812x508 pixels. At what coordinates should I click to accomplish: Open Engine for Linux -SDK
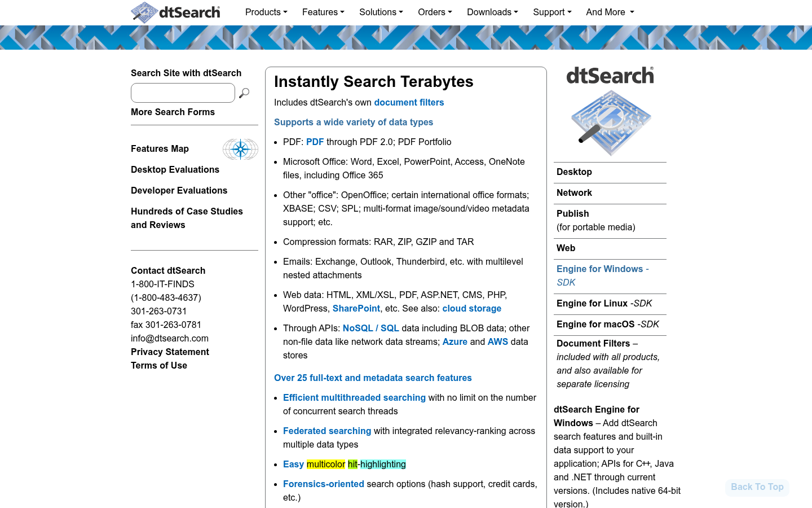pos(604,303)
